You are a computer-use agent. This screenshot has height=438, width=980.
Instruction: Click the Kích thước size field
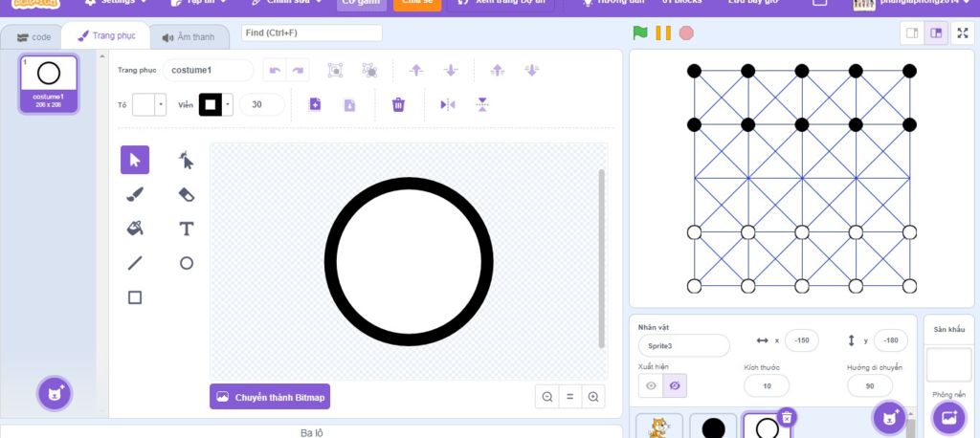(x=767, y=386)
